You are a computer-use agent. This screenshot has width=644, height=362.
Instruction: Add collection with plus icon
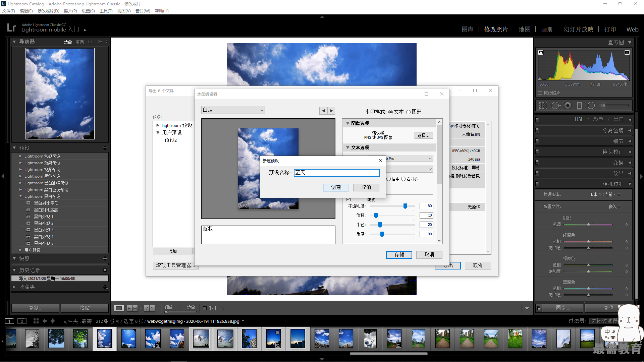coord(105,287)
